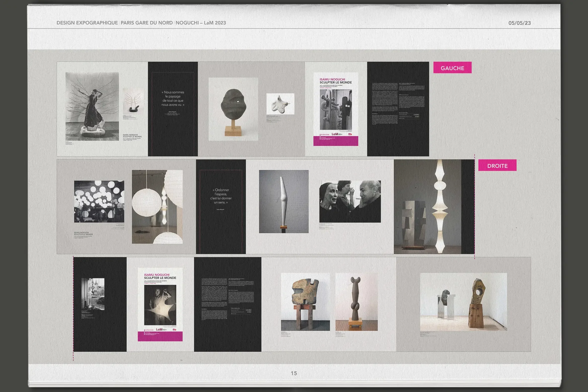Click the page number 15
This screenshot has height=392, width=588.
coord(294,373)
